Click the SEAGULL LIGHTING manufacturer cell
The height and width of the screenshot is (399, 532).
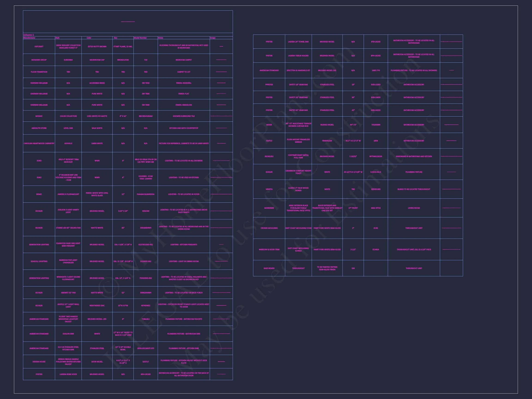click(x=39, y=261)
